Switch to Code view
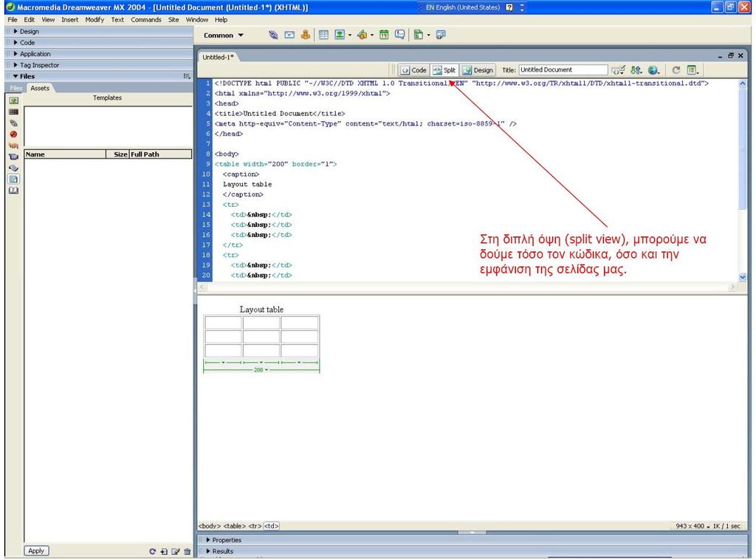Viewport: 756px width, 560px height. click(x=414, y=70)
